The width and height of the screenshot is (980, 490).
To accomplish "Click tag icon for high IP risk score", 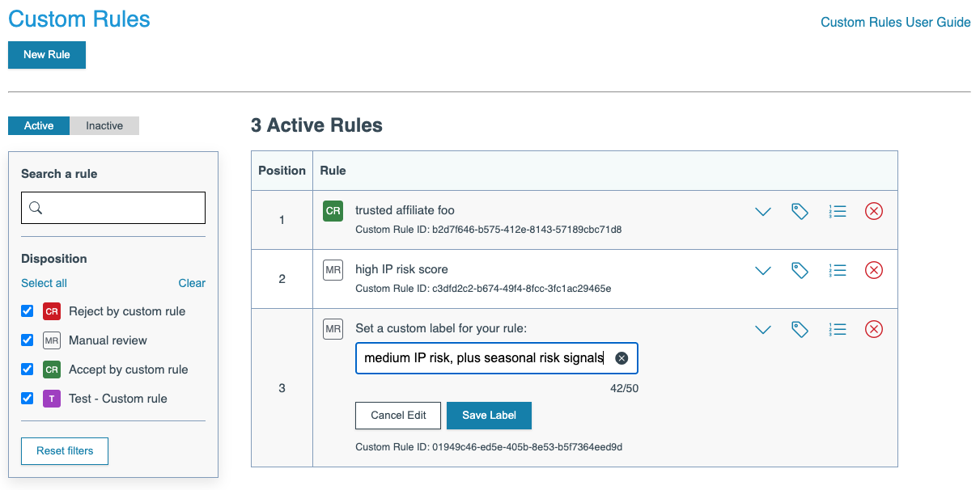I will (800, 271).
